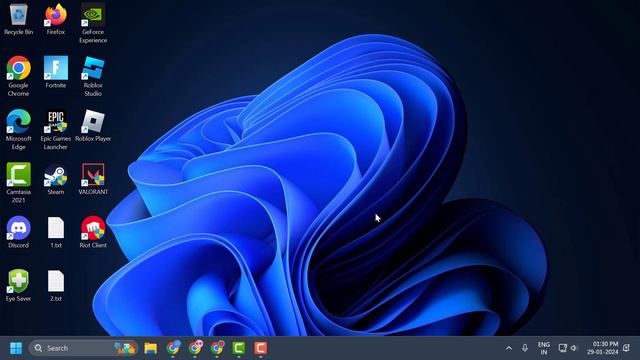This screenshot has width=640, height=360.
Task: Click the Riot Client desktop shortcut
Action: coord(93,232)
